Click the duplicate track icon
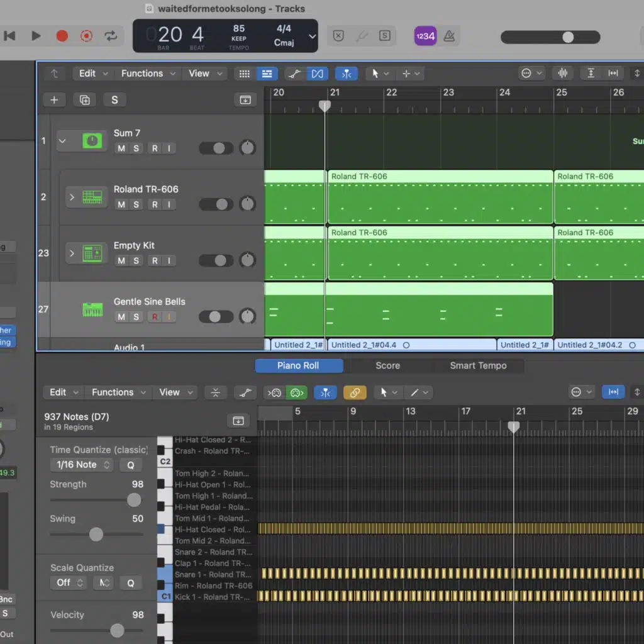This screenshot has height=644, width=644. click(x=84, y=100)
